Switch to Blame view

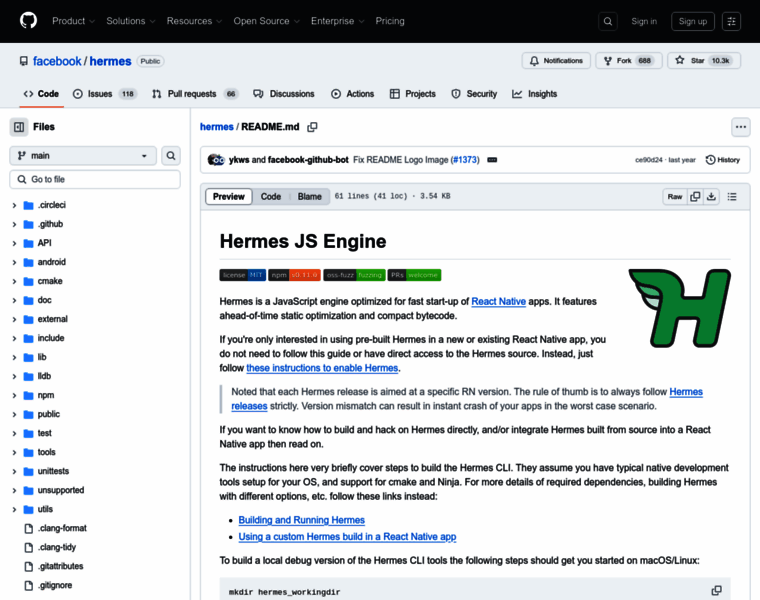point(309,196)
